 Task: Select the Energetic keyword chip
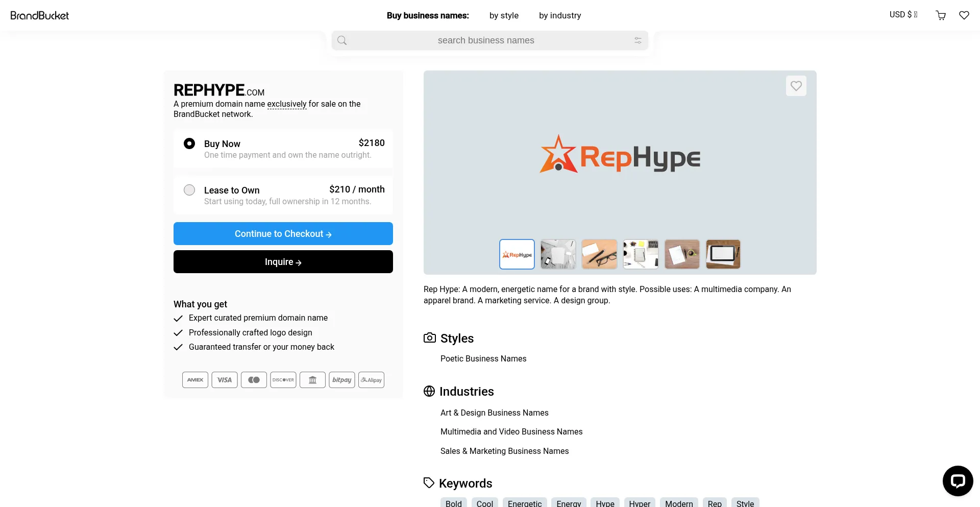525,503
